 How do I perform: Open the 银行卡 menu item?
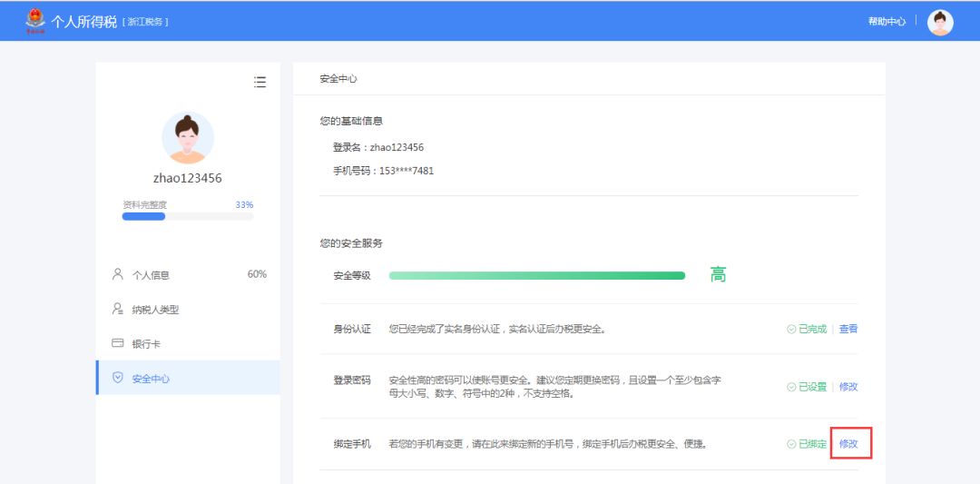click(x=146, y=344)
